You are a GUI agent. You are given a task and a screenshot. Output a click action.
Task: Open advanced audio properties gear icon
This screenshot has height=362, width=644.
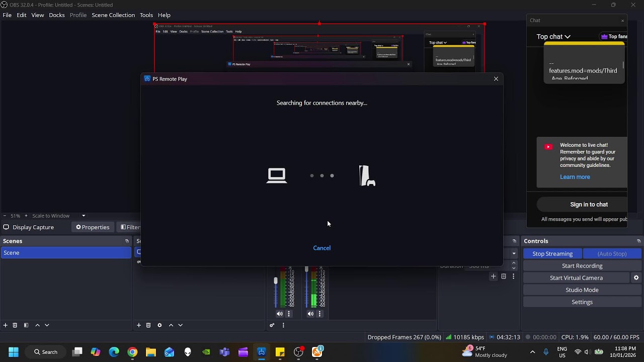[x=272, y=325]
